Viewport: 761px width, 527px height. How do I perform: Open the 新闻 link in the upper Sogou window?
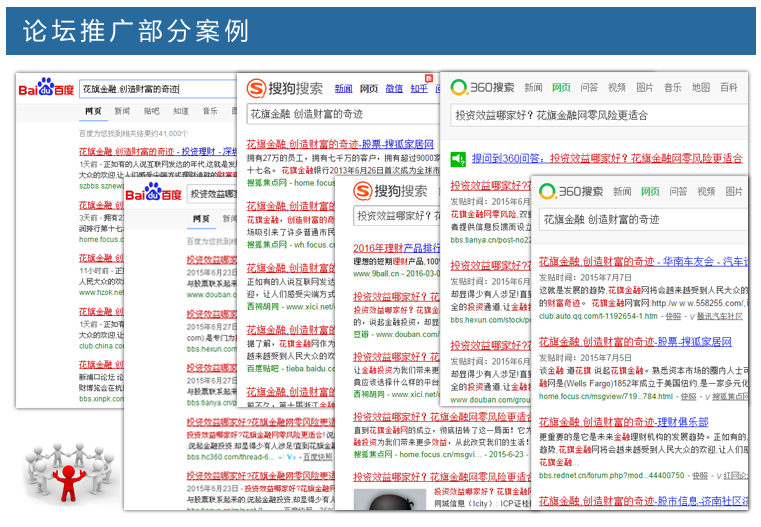coord(344,88)
